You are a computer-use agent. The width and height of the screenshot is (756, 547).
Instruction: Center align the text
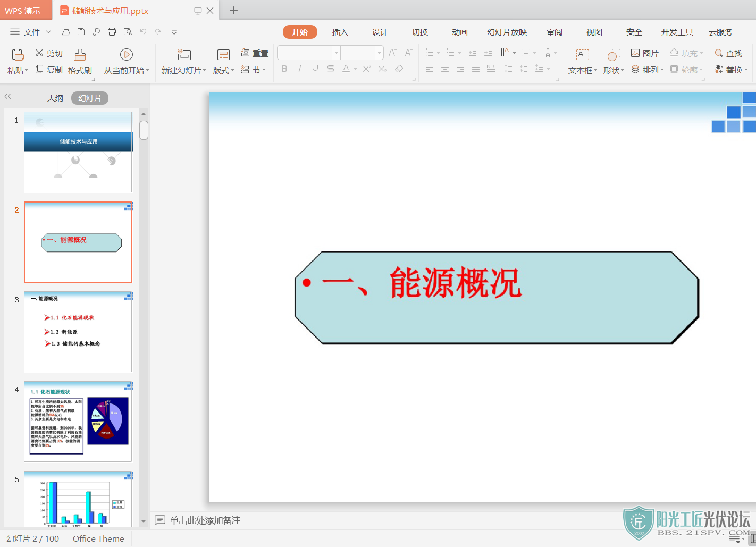(445, 69)
